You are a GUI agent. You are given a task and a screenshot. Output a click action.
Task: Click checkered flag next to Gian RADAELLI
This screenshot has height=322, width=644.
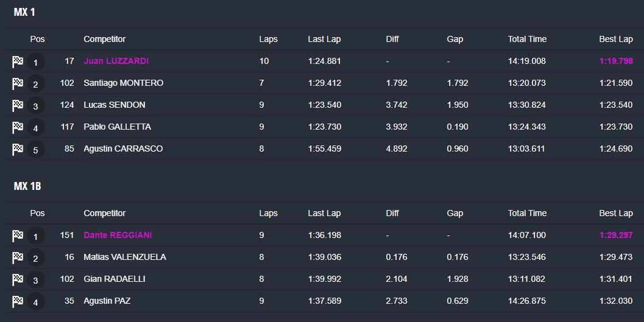[18, 279]
